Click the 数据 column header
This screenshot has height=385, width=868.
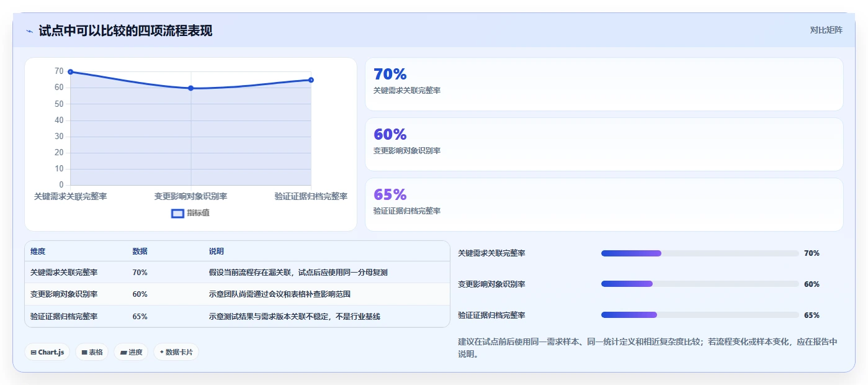[140, 251]
